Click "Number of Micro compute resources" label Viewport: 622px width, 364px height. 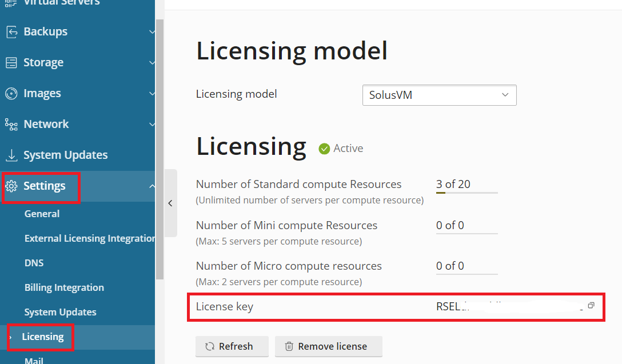[289, 266]
